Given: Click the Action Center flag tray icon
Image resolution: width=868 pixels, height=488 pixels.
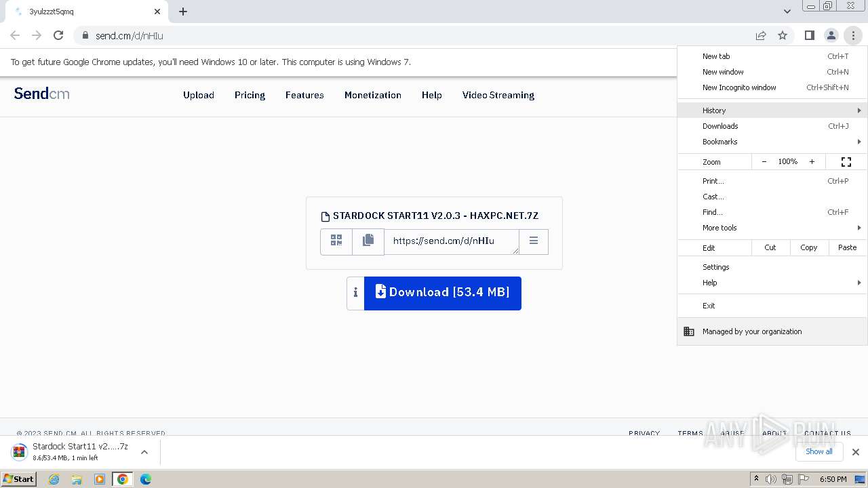Looking at the screenshot, I should 804,479.
